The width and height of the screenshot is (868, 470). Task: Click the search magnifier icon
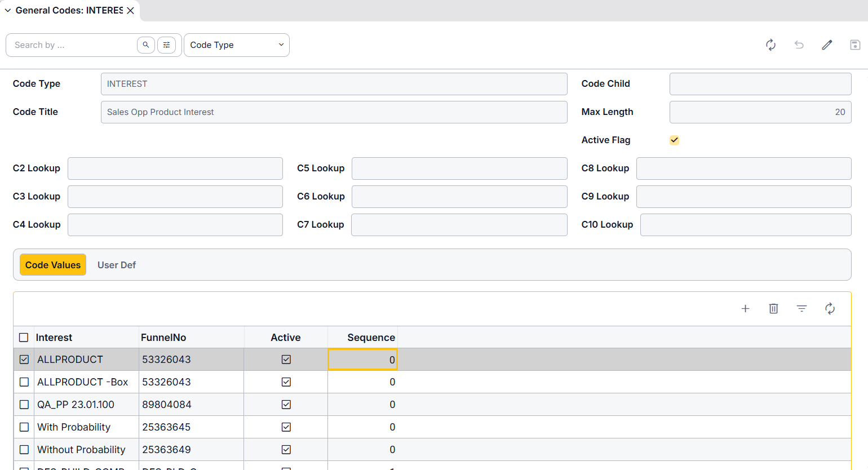pos(145,45)
